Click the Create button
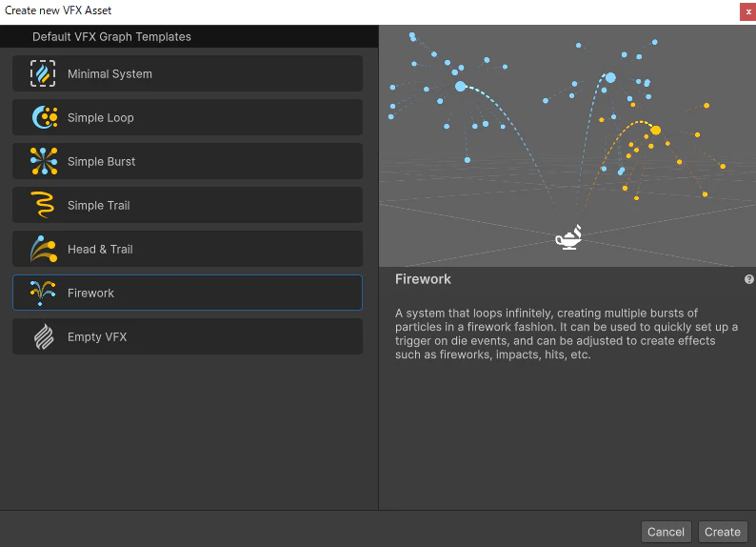This screenshot has height=547, width=756. pyautogui.click(x=723, y=532)
